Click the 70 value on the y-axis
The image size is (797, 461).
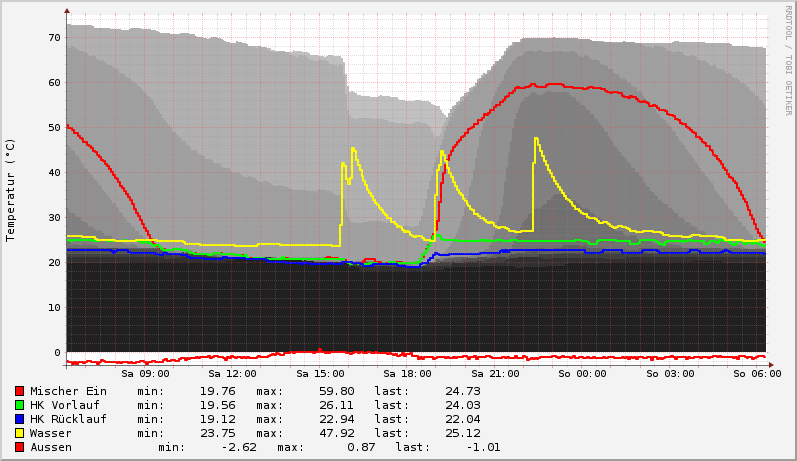[x=55, y=38]
